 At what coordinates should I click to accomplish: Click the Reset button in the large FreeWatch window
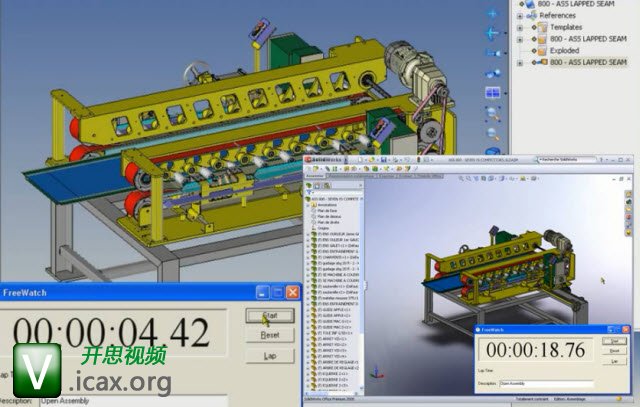tap(270, 335)
